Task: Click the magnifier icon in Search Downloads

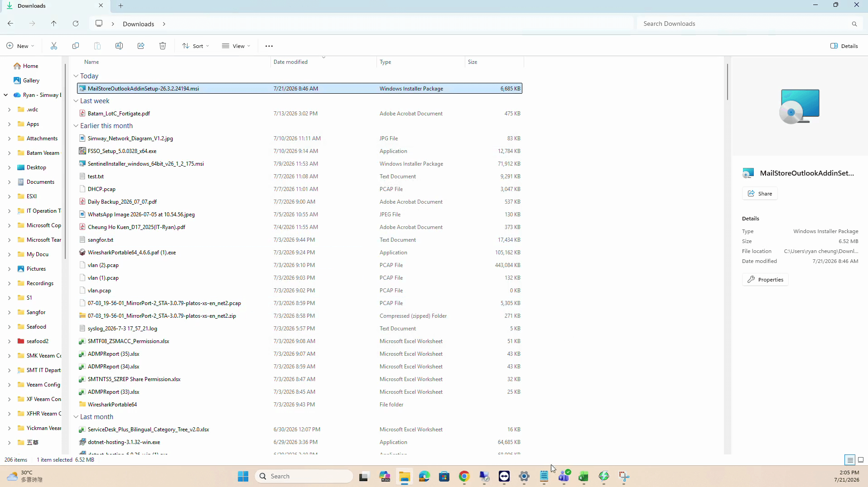Action: [x=854, y=24]
